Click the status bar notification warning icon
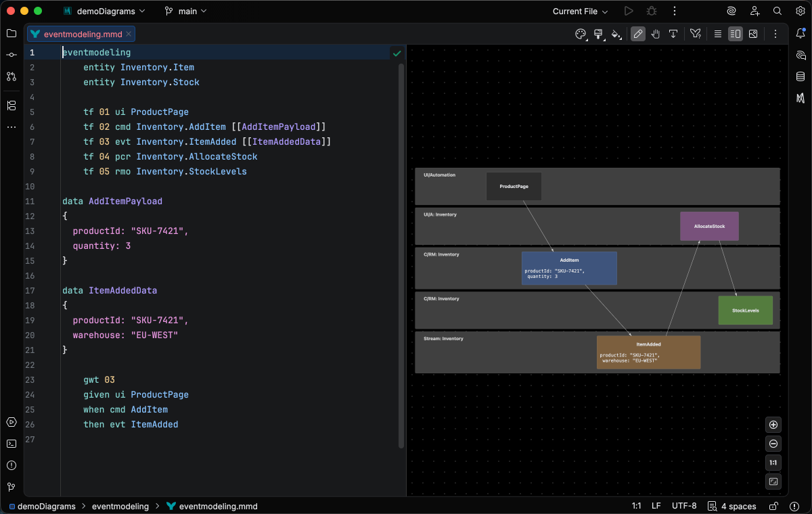 [796, 506]
